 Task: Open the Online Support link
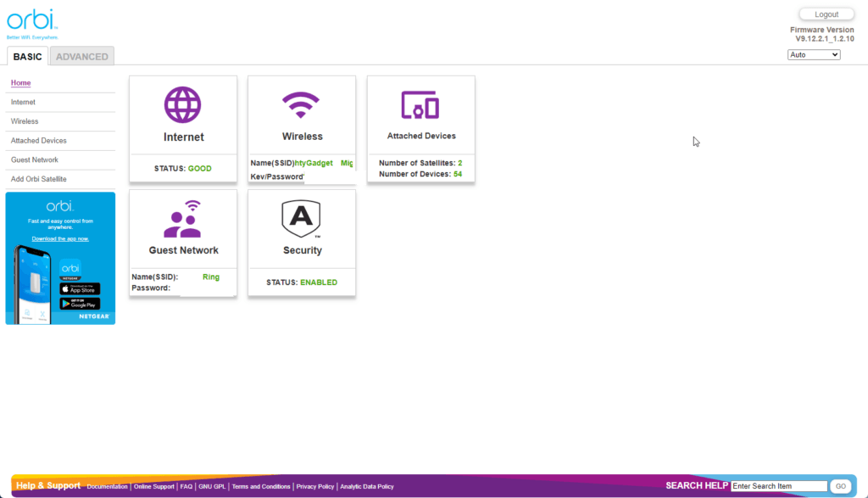pos(154,487)
